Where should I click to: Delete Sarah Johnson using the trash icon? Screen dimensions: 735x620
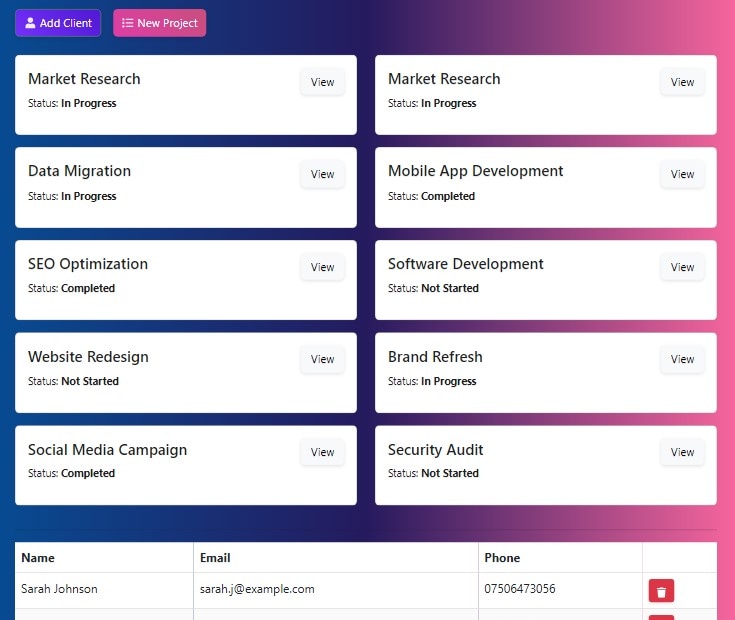tap(661, 591)
